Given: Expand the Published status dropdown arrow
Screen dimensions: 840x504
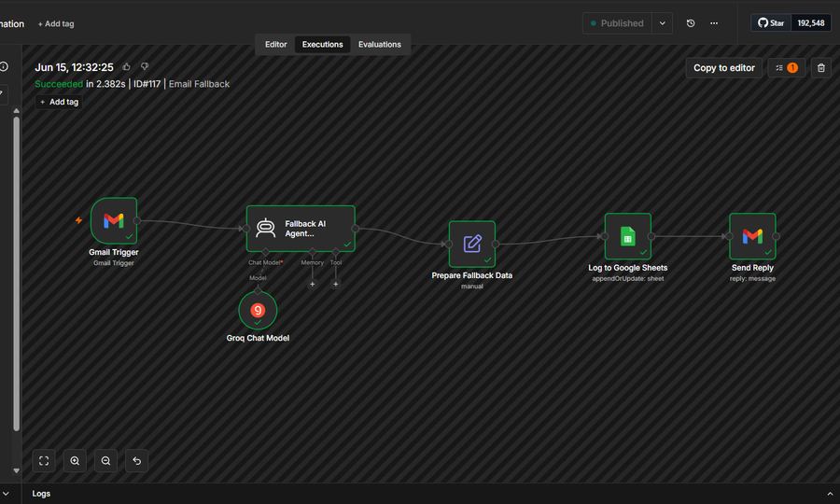Looking at the screenshot, I should click(662, 23).
